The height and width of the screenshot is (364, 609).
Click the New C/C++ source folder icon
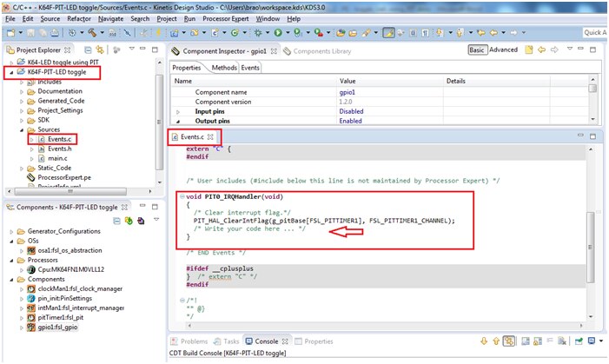pos(195,33)
